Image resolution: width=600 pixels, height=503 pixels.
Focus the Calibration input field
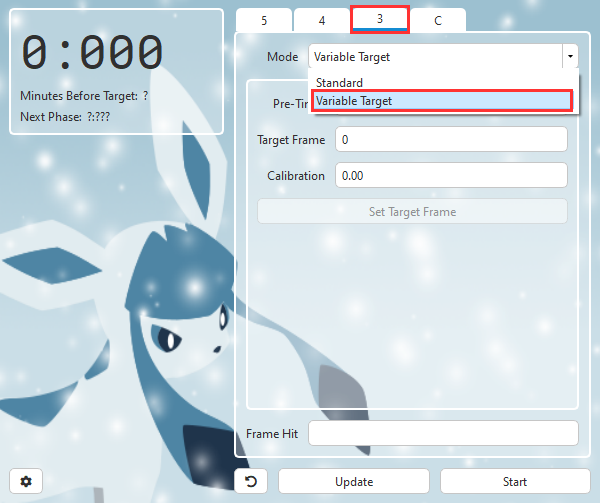click(451, 175)
